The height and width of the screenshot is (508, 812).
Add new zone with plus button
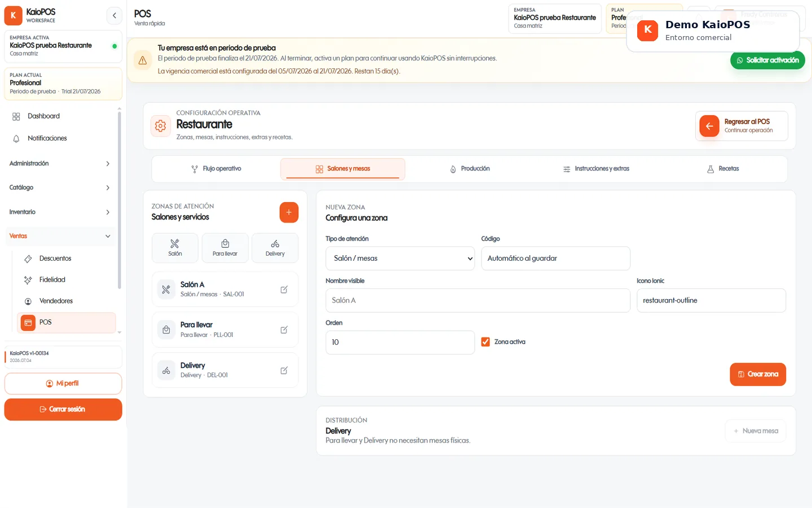289,212
